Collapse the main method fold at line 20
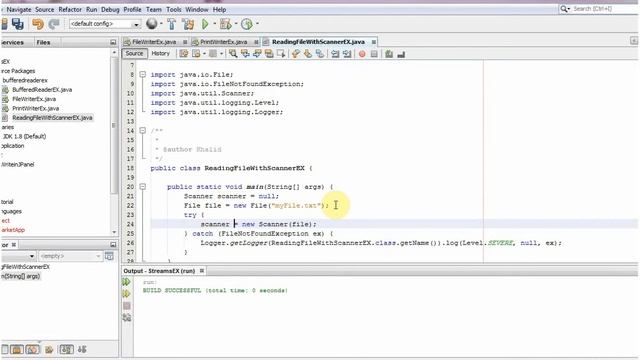The width and height of the screenshot is (640, 360). coord(142,187)
